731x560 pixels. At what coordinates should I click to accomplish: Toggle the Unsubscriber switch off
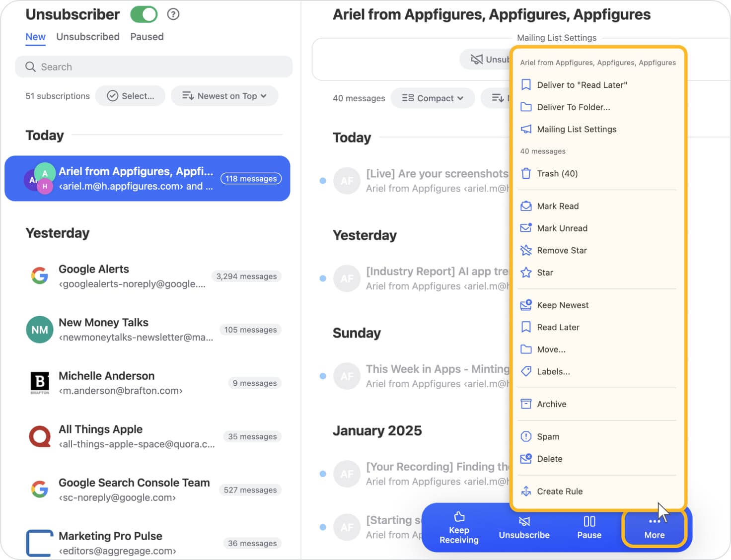[144, 14]
